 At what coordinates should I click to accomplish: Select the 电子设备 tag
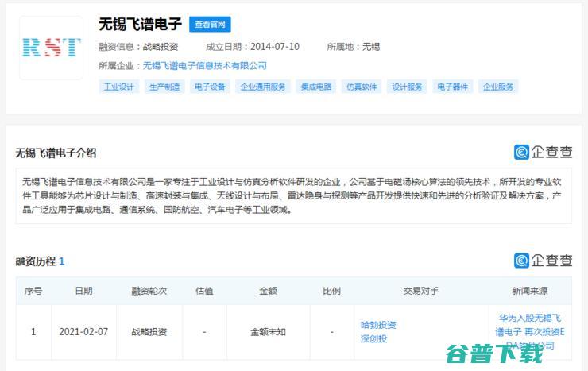210,87
